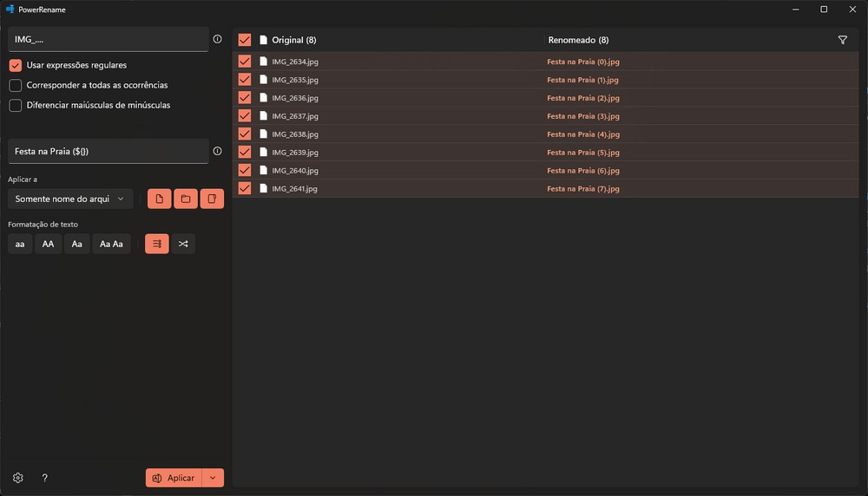Toggle the include folders icon button

pos(185,199)
